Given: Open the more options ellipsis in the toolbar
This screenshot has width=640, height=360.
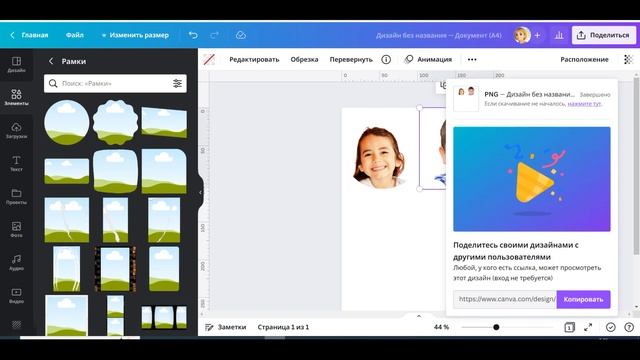Looking at the screenshot, I should click(x=472, y=60).
